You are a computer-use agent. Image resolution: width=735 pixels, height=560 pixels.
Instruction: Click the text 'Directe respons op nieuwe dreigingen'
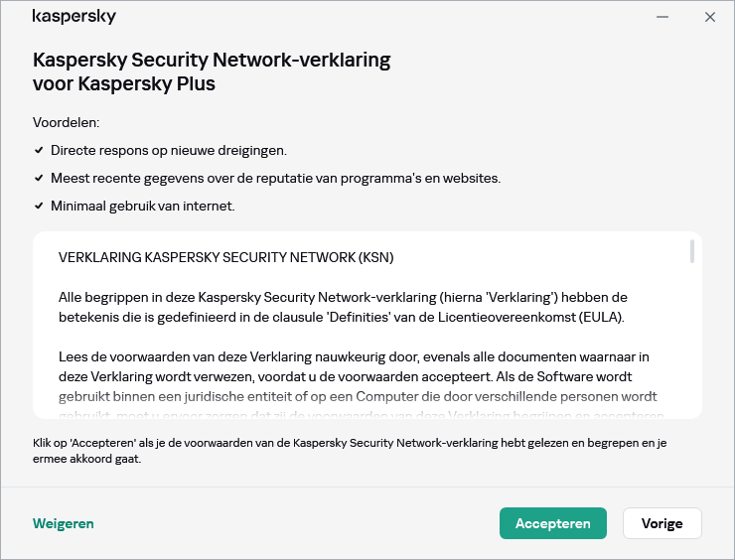(x=169, y=150)
